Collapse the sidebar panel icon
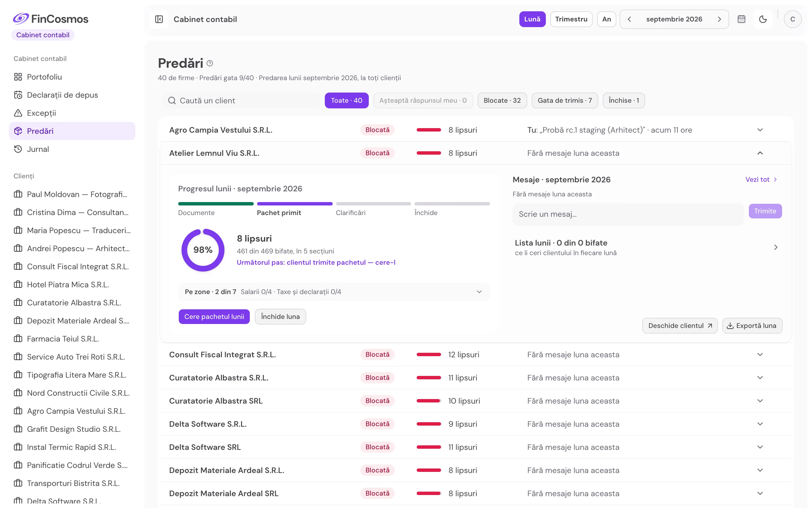Viewport: 812px width, 508px height. tap(159, 19)
